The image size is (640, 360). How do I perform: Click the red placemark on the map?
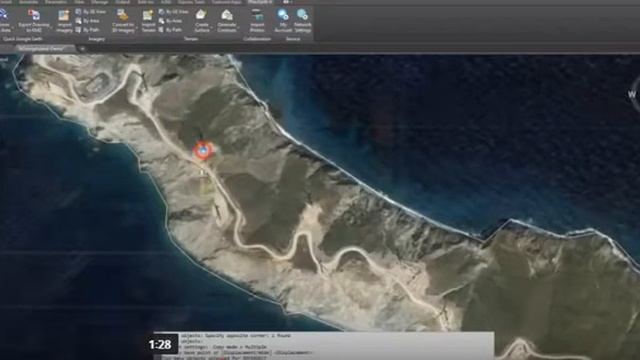pos(202,150)
